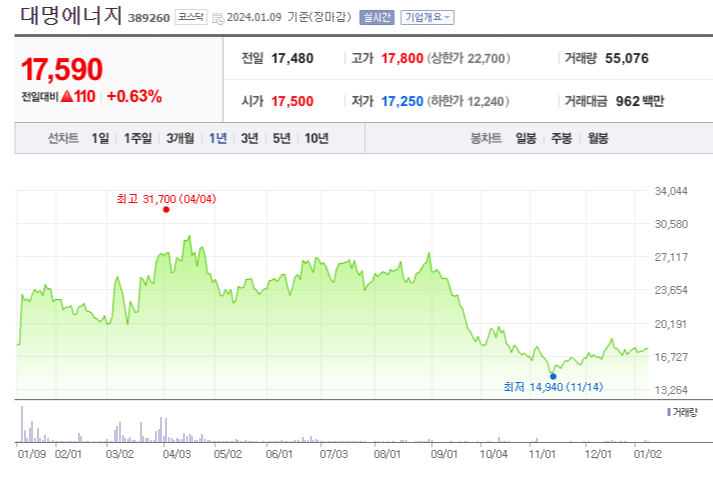713x483 pixels.
Task: Click the 선차트 label
Action: [x=63, y=138]
